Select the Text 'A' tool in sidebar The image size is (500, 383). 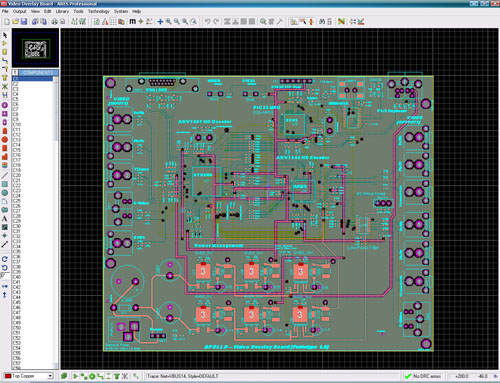[x=5, y=219]
